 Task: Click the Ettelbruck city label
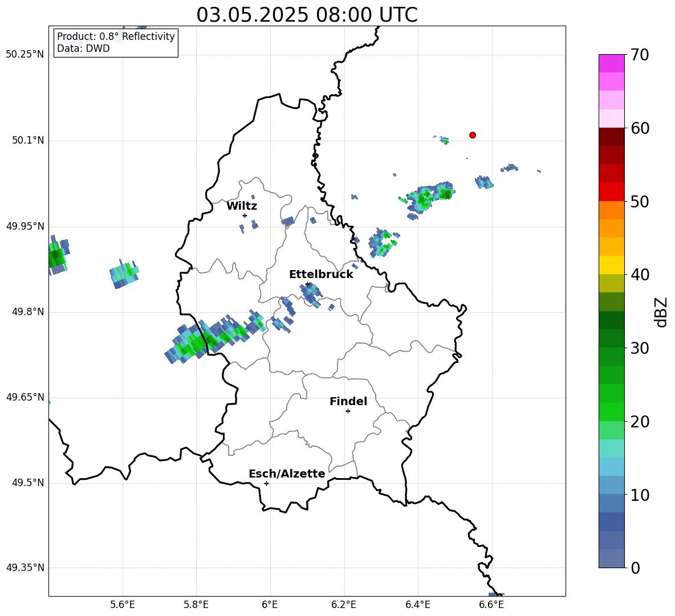(321, 275)
